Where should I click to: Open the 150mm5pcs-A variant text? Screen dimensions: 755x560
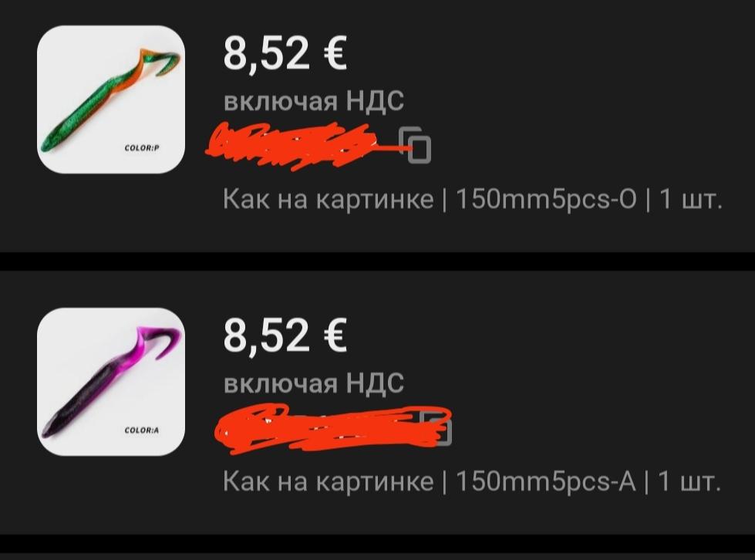click(545, 481)
